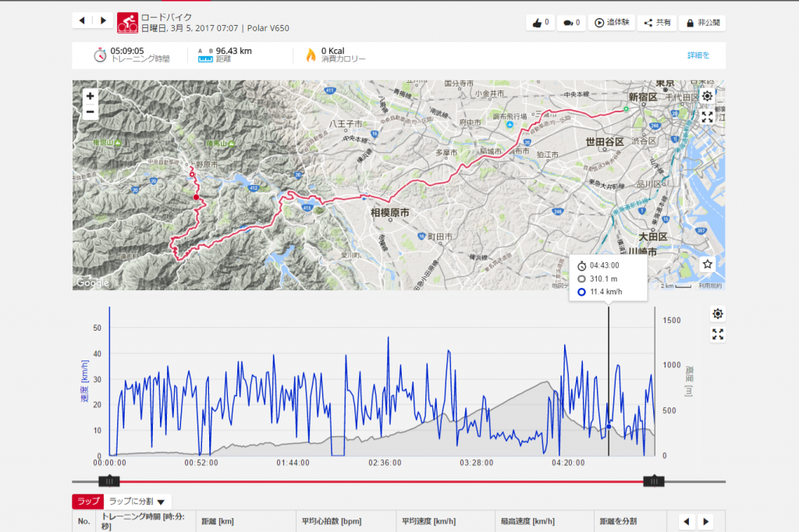
Task: Select the ラップ tab
Action: coord(87,502)
